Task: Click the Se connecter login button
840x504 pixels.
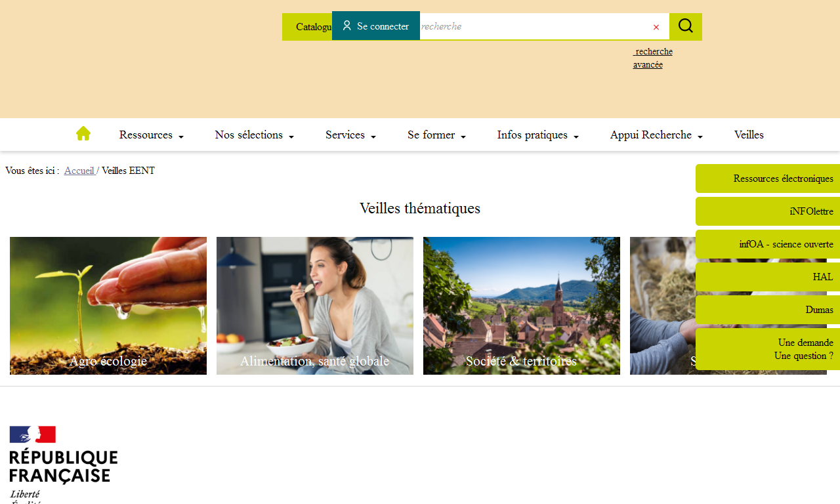Action: [x=375, y=26]
